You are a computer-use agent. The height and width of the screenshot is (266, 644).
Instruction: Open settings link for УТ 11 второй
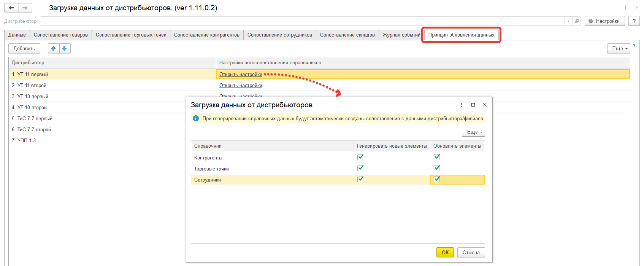tap(241, 86)
